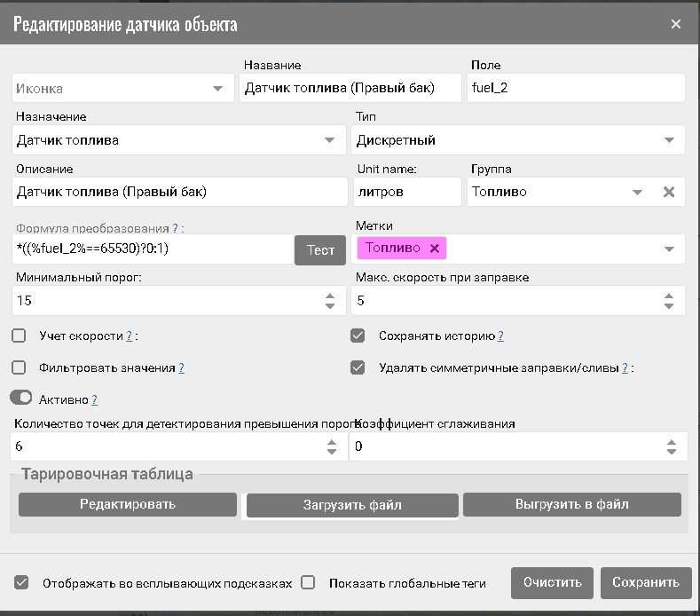Expand the Метки tags dropdown arrow
700x616 pixels.
click(x=669, y=249)
